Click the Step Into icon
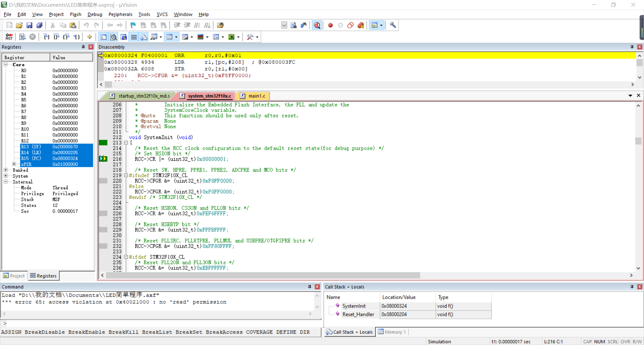 pyautogui.click(x=46, y=37)
